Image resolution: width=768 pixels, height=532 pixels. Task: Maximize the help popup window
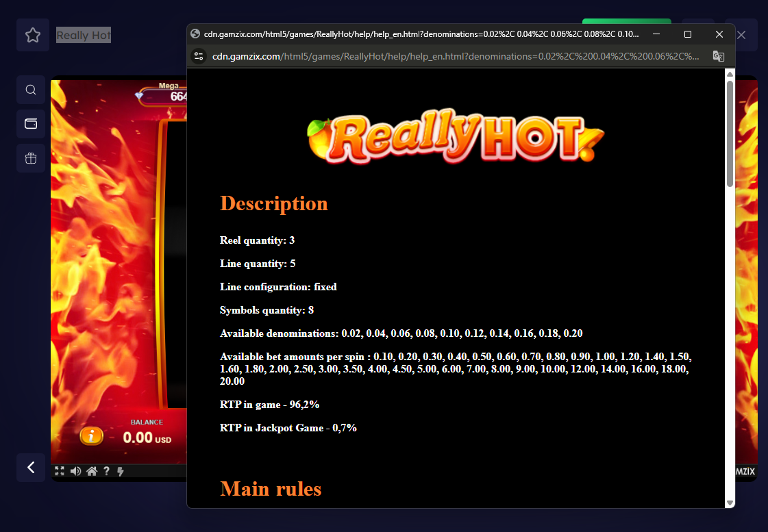point(688,34)
